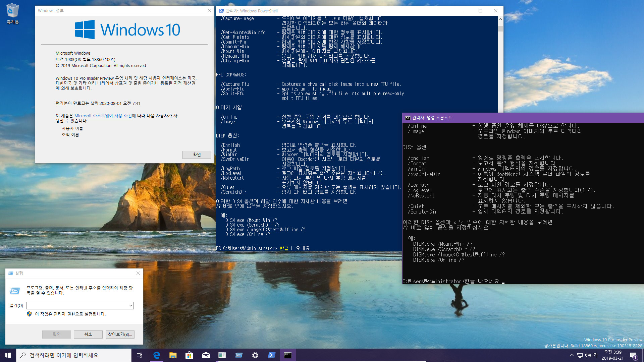Screen dimensions: 644x362
Task: Click 'FFU COMMANDS:' heading in PowerShell
Action: pyautogui.click(x=231, y=75)
